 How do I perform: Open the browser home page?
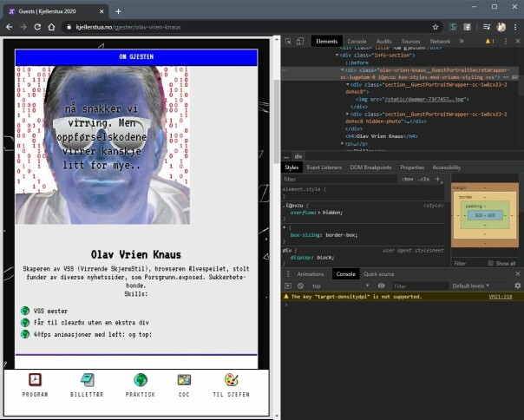[x=51, y=27]
